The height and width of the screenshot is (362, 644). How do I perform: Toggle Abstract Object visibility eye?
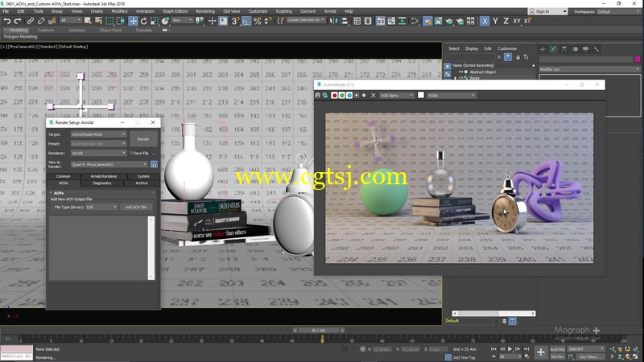460,72
